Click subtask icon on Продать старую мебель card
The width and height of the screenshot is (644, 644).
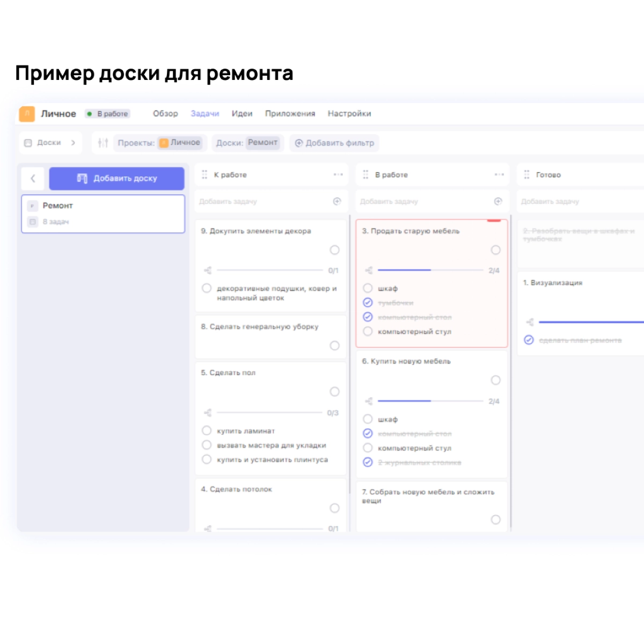[369, 270]
